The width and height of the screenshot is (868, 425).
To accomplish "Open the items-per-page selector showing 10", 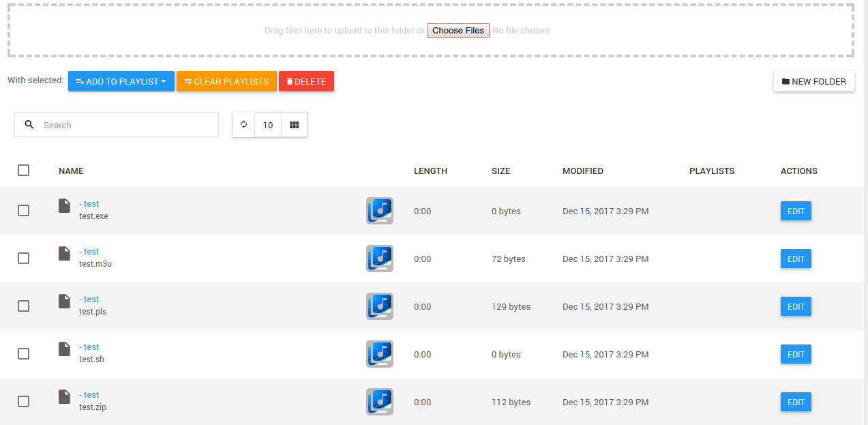I will pos(267,125).
